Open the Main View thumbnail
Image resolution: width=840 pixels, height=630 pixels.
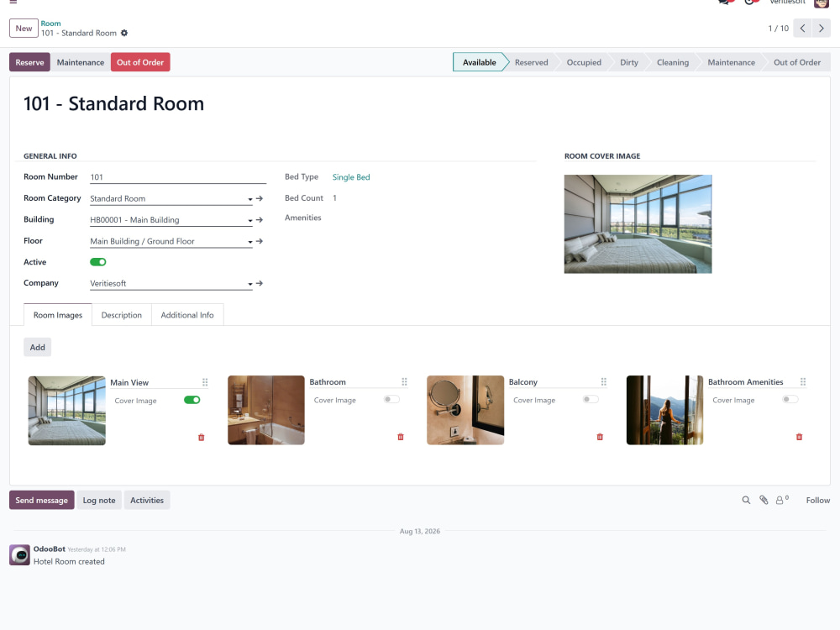point(67,411)
